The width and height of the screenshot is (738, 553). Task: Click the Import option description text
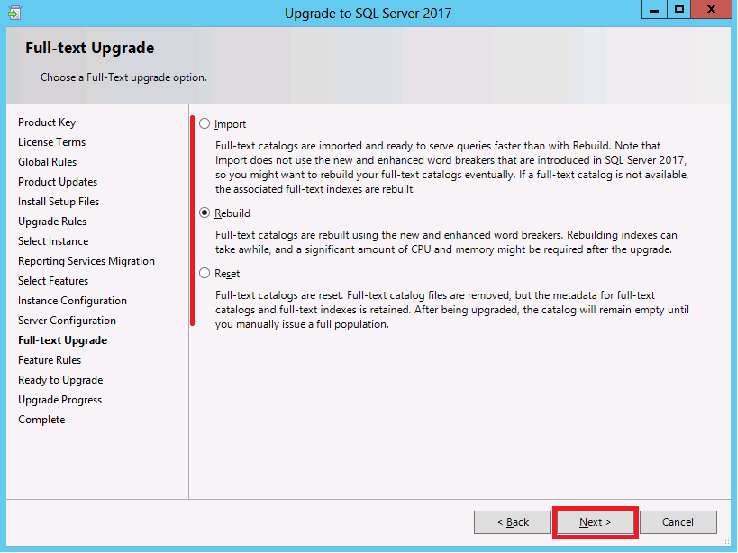(451, 167)
